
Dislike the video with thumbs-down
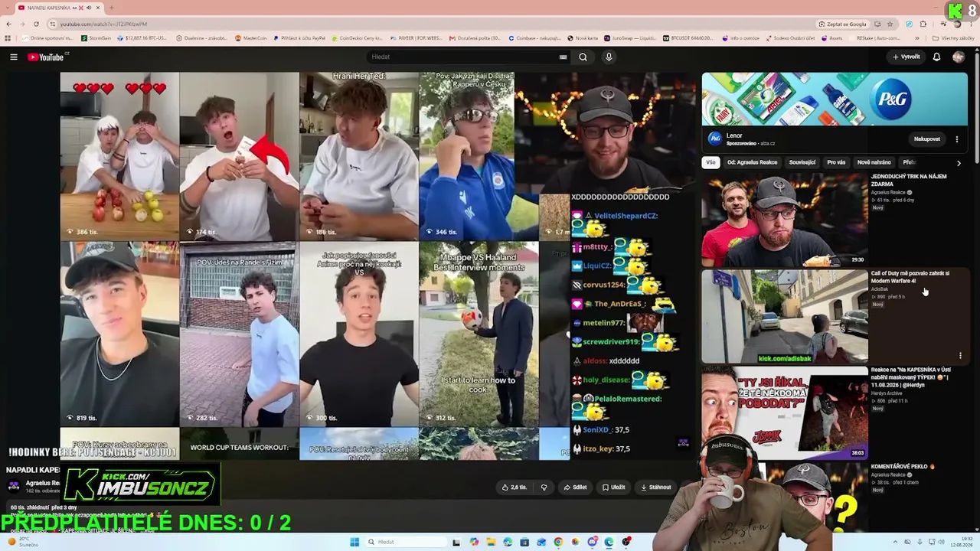coord(544,487)
